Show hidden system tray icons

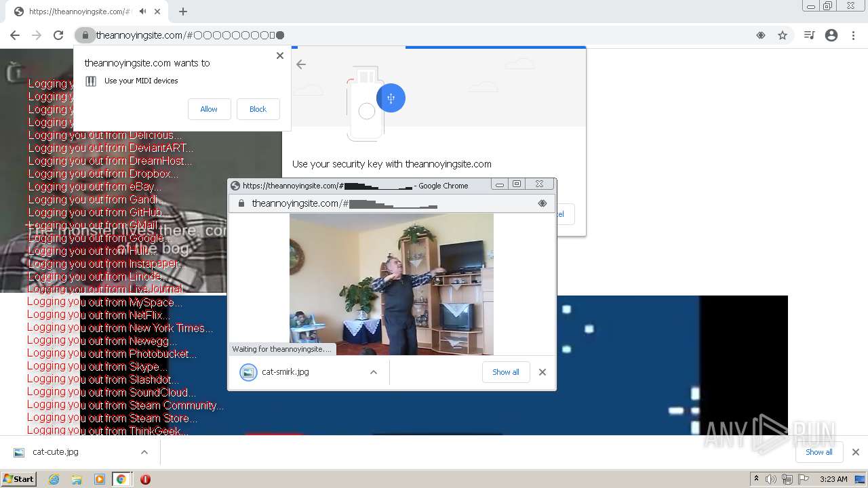click(x=756, y=479)
